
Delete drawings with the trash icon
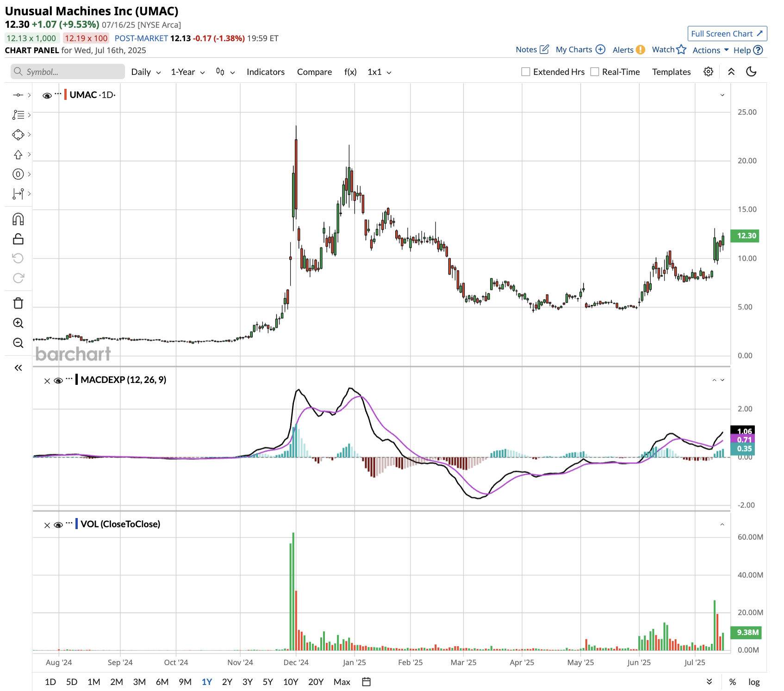(18, 303)
